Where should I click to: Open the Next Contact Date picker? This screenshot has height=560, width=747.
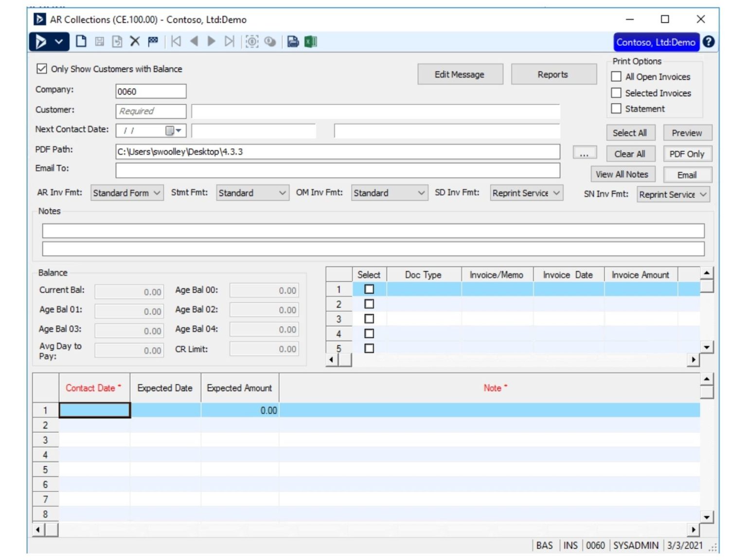coord(173,131)
